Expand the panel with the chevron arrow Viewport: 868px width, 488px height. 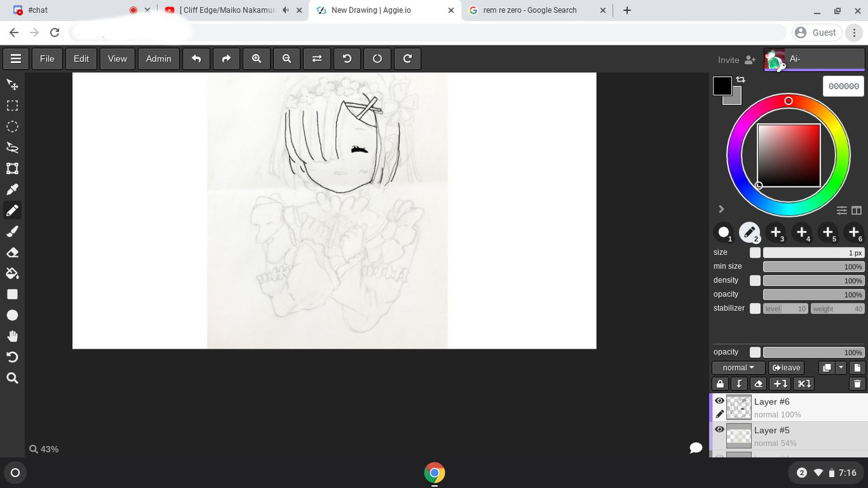click(x=721, y=209)
